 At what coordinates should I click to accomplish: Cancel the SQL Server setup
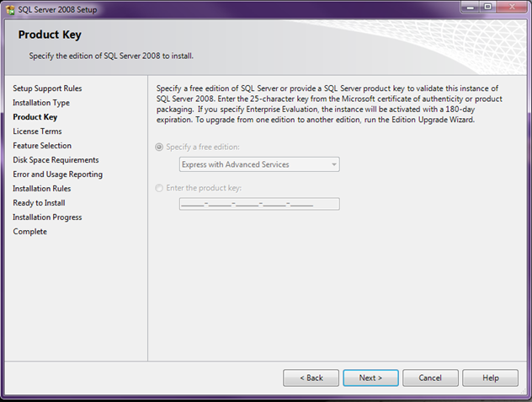tap(430, 378)
